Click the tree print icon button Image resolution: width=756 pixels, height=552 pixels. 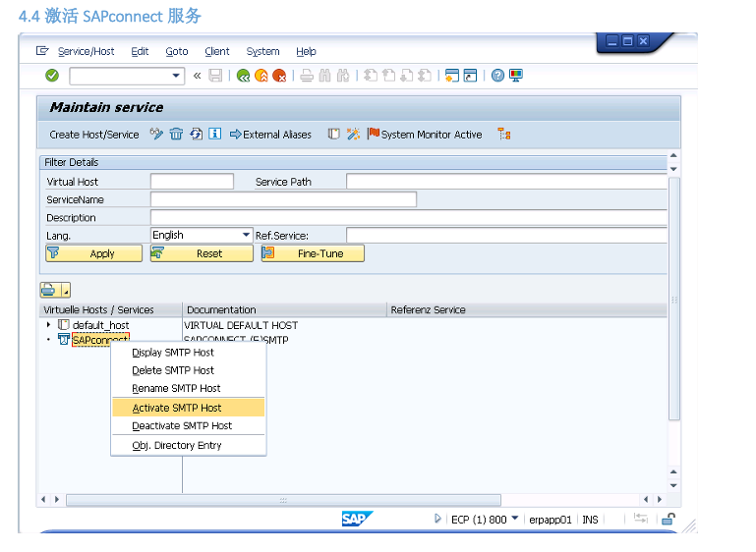(x=49, y=290)
